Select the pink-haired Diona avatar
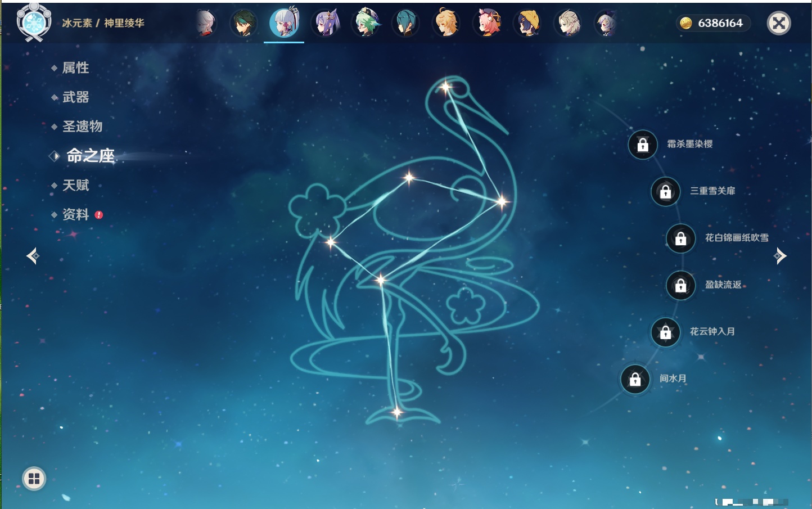 [x=488, y=24]
